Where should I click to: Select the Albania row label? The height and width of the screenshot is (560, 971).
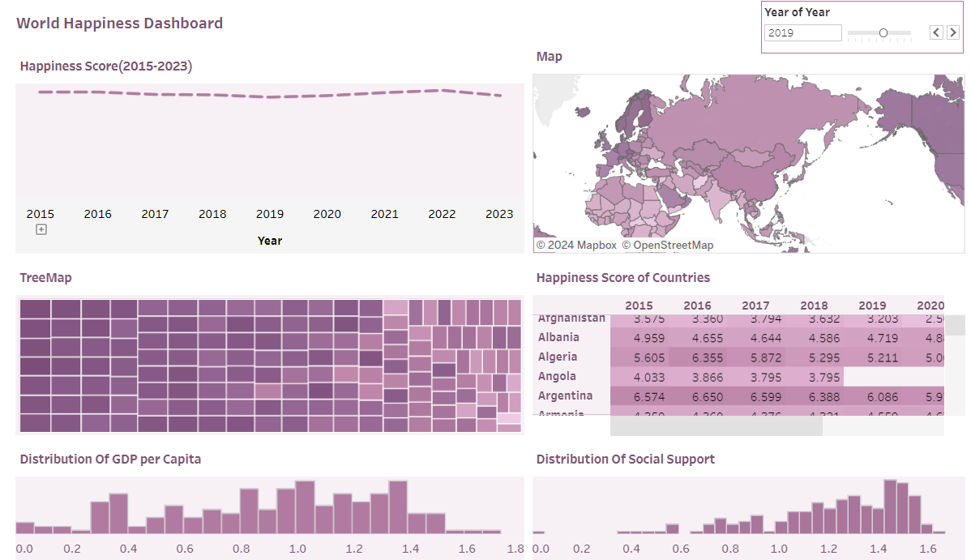pos(558,338)
